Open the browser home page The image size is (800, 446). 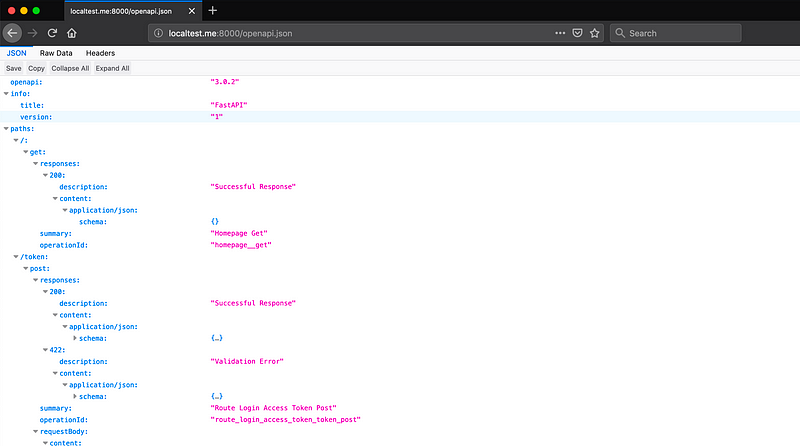pos(71,33)
